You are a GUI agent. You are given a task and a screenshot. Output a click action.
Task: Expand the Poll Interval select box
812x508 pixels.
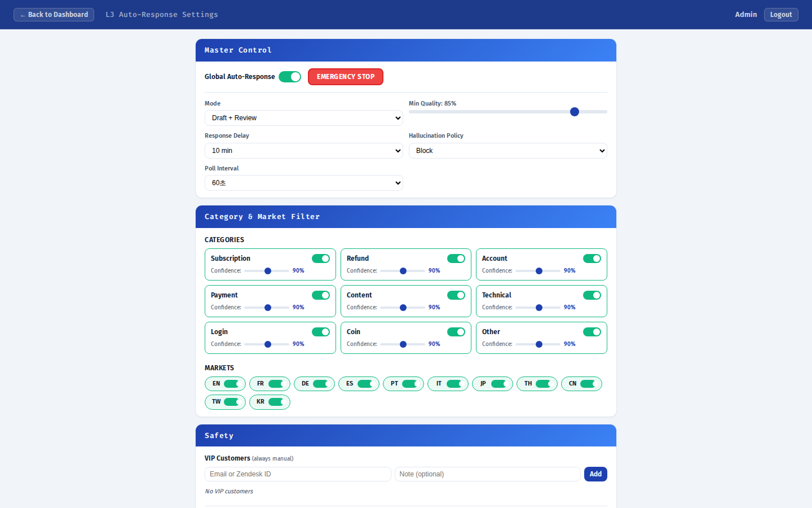303,183
